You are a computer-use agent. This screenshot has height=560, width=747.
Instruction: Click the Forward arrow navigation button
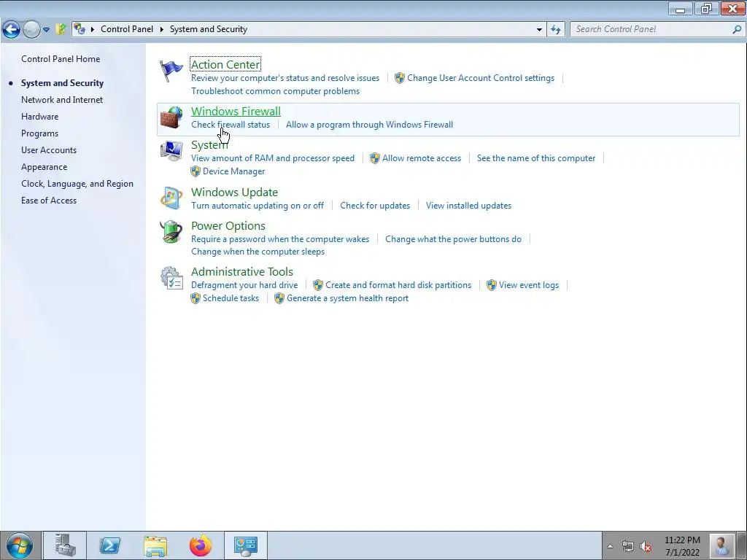coord(31,29)
